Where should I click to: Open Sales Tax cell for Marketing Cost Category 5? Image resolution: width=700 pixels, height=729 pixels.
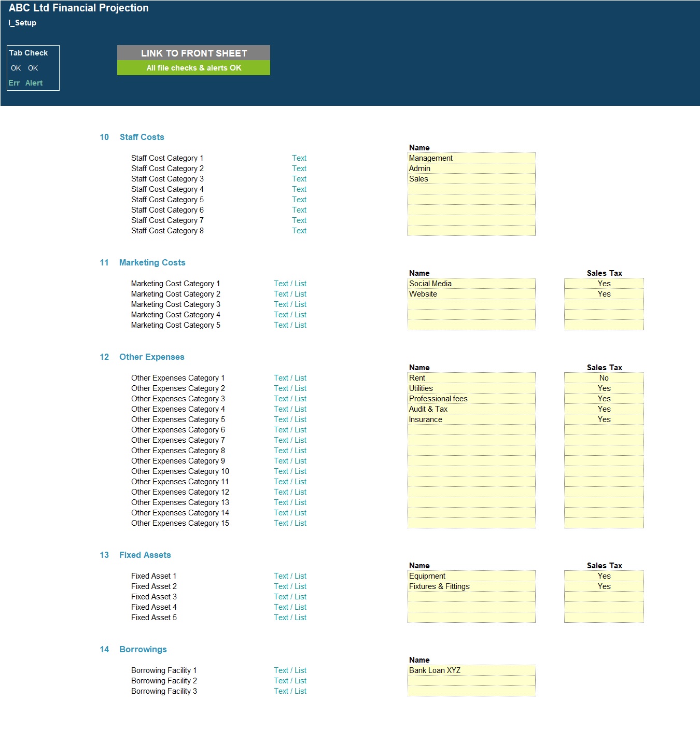point(604,325)
